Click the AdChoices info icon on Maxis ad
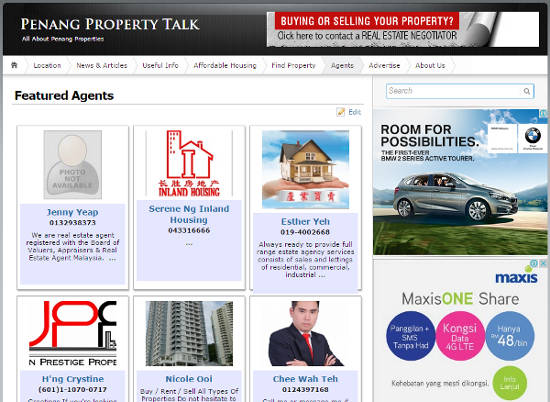Screen dimensions: 550x402 click(534, 263)
